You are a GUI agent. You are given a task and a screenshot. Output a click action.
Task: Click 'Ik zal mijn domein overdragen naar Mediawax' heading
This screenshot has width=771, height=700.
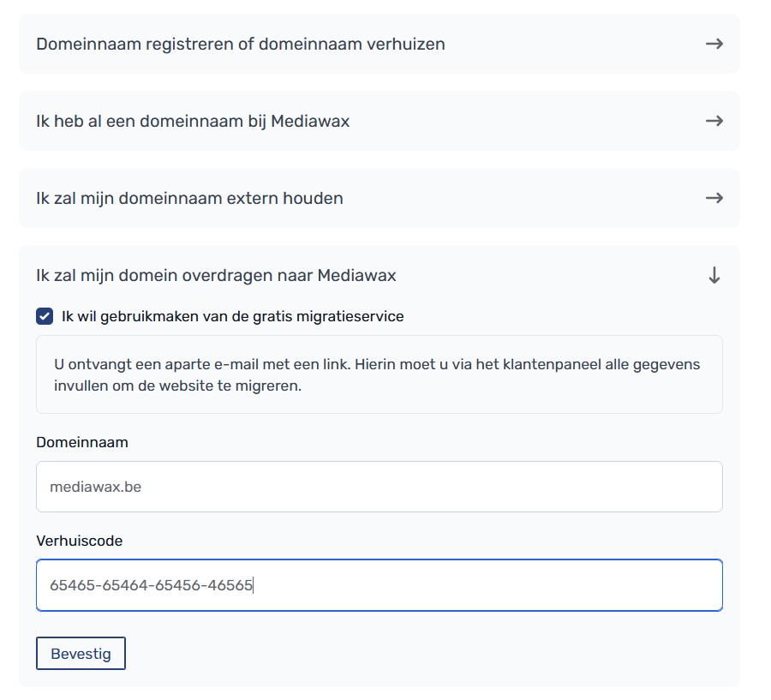[216, 276]
